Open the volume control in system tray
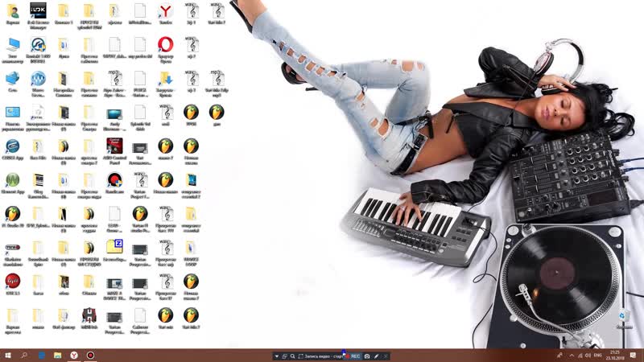644x362 pixels. [x=588, y=356]
